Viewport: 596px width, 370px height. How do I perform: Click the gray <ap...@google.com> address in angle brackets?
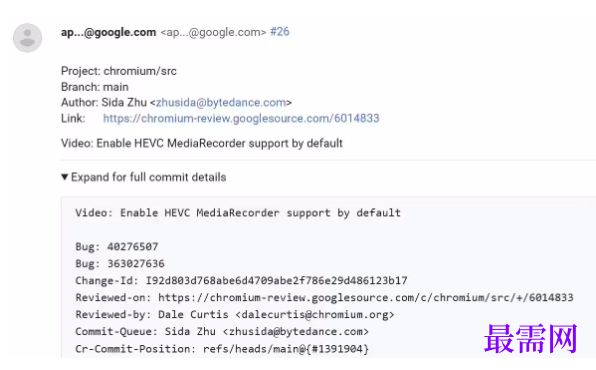[213, 32]
